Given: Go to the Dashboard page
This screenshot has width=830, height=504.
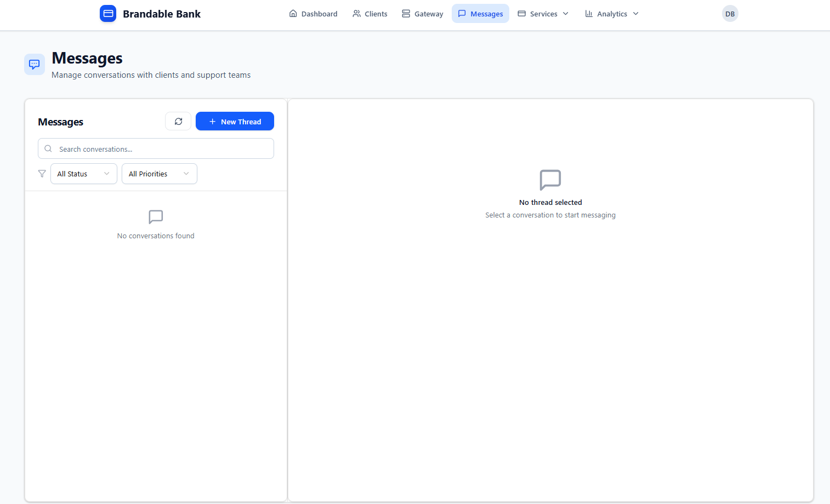Looking at the screenshot, I should point(313,14).
